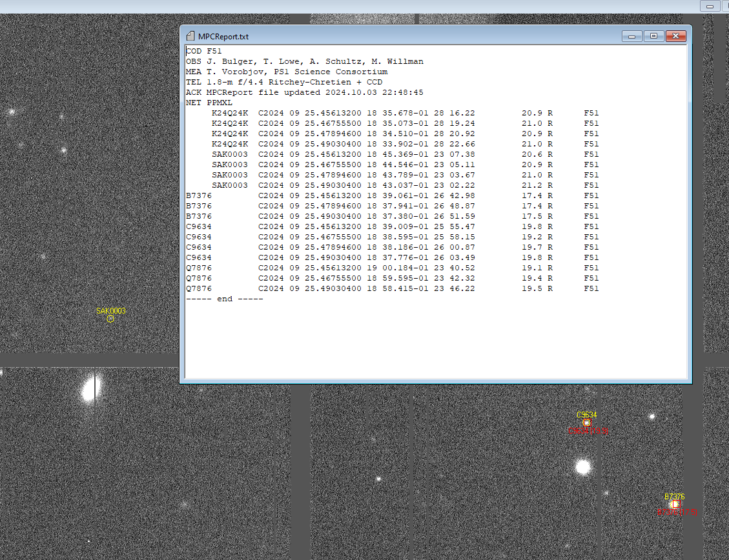729x560 pixels.
Task: Select the B7376 red square marker
Action: tap(675, 505)
